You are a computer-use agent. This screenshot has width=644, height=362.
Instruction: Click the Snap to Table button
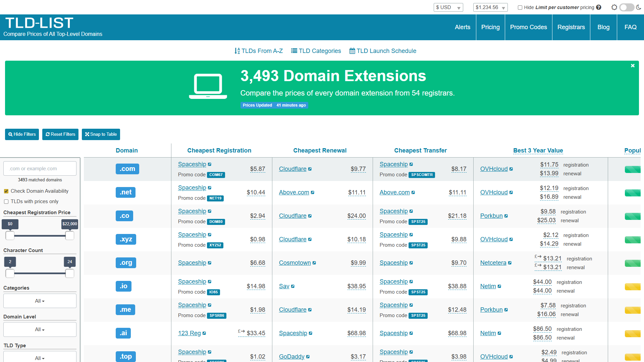point(101,134)
